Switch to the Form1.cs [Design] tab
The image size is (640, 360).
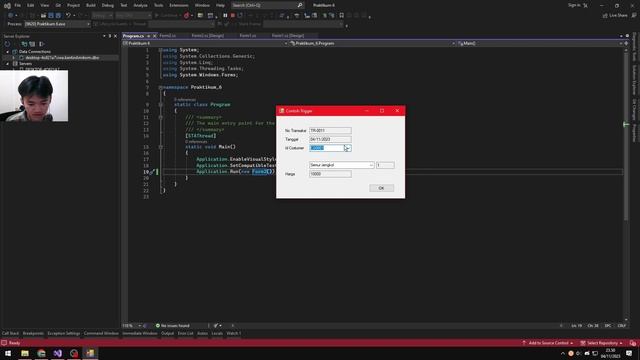(288, 36)
